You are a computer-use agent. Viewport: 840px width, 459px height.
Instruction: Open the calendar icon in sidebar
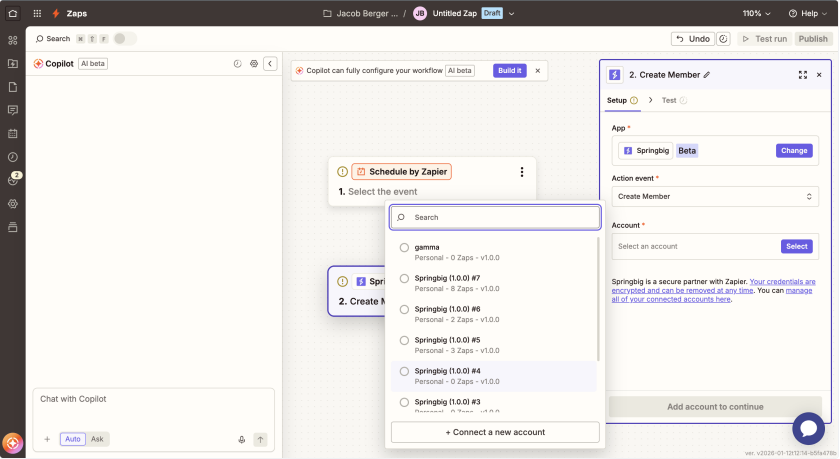tap(13, 134)
